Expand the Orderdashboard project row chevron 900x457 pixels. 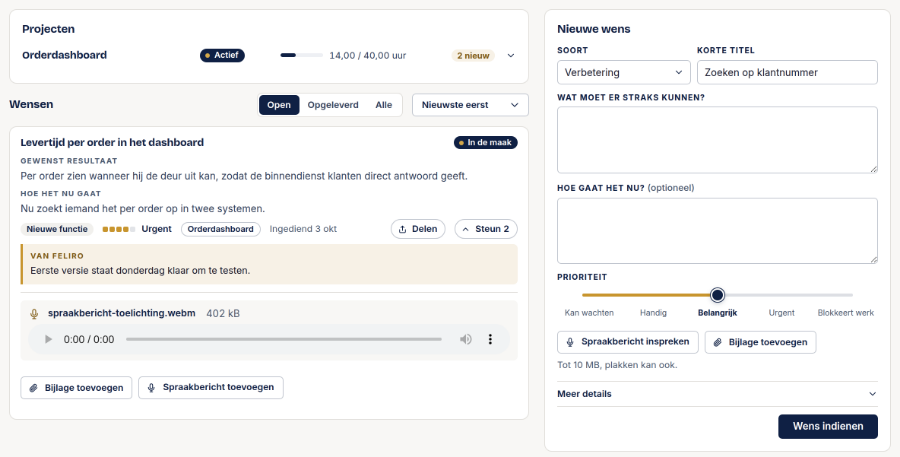[x=511, y=56]
